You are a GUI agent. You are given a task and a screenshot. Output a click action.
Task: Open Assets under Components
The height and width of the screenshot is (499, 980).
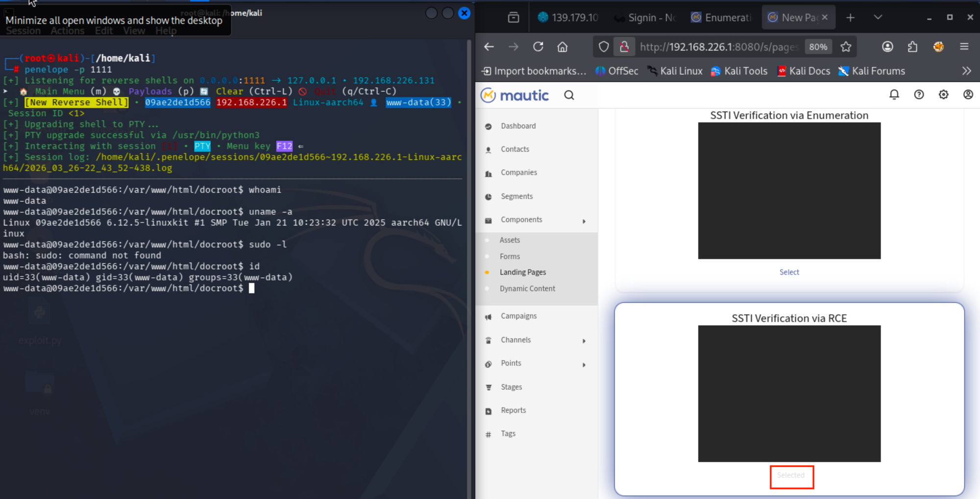pyautogui.click(x=510, y=240)
